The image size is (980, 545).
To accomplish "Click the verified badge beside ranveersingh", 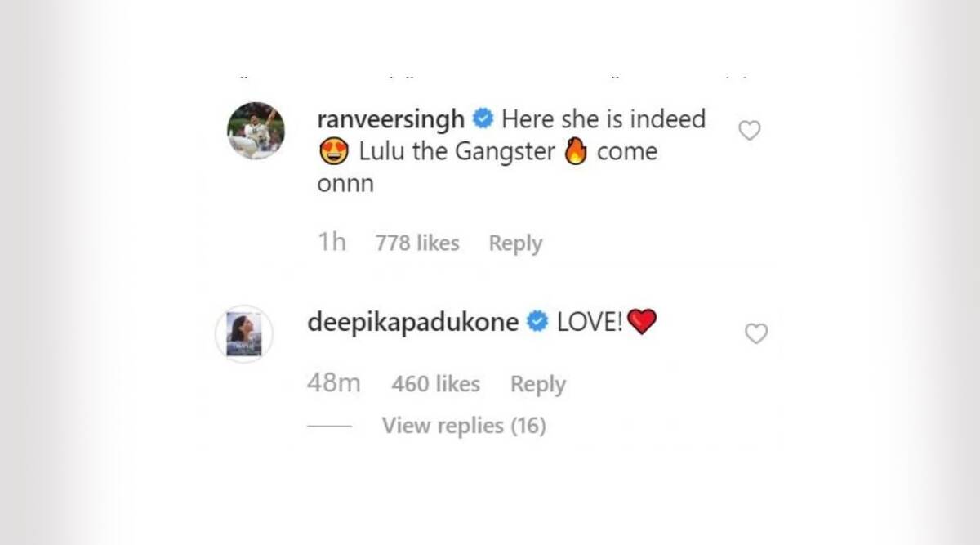I will (x=483, y=120).
